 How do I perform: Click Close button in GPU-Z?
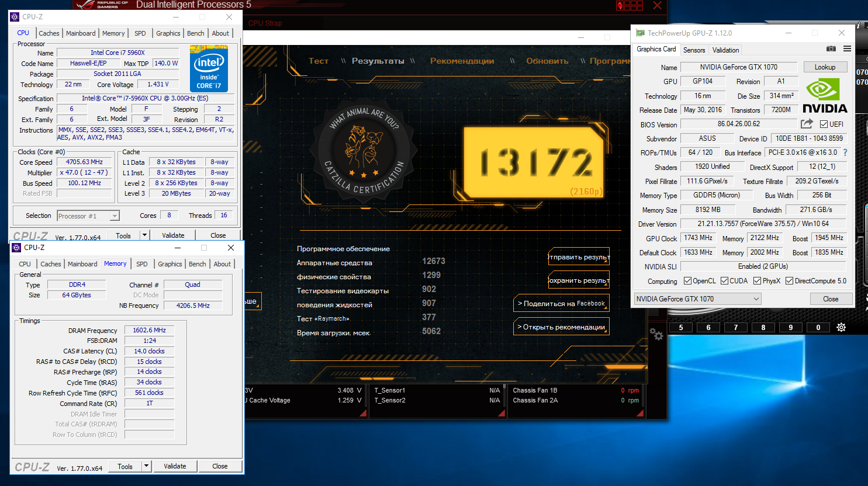point(831,298)
